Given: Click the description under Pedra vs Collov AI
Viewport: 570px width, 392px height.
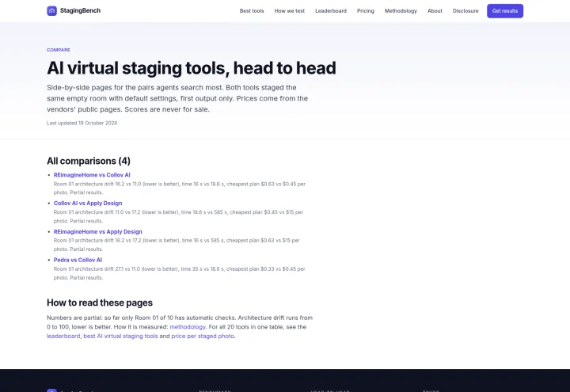Looking at the screenshot, I should 180,273.
